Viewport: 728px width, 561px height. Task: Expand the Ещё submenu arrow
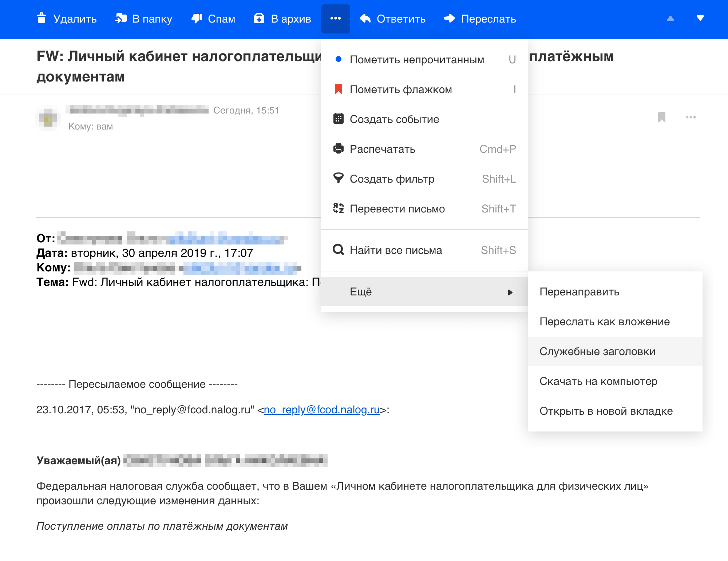[510, 292]
